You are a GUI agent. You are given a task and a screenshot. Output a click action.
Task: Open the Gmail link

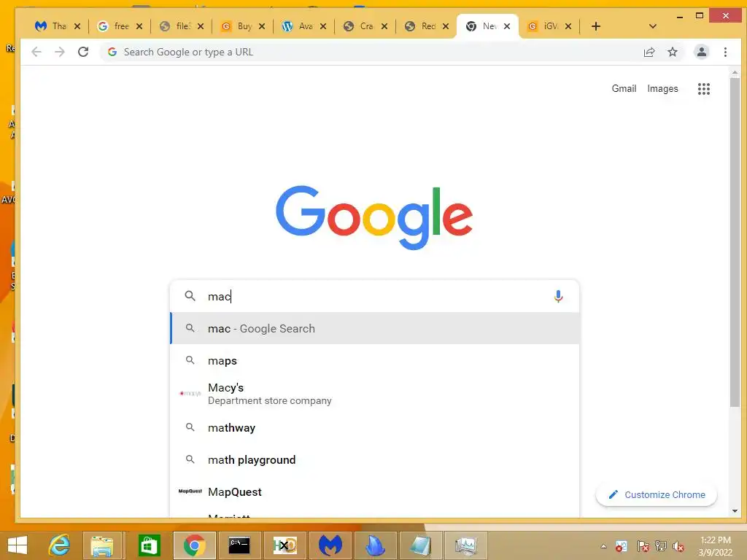click(624, 88)
